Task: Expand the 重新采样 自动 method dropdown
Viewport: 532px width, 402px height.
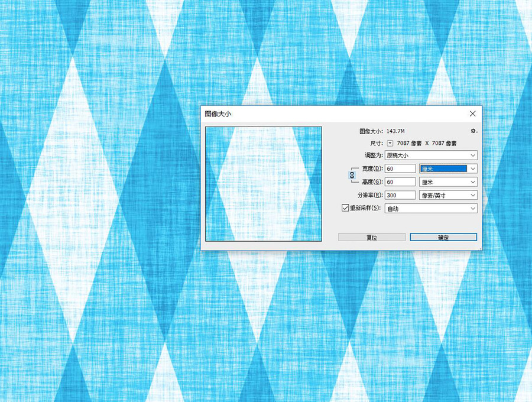Action: 431,209
